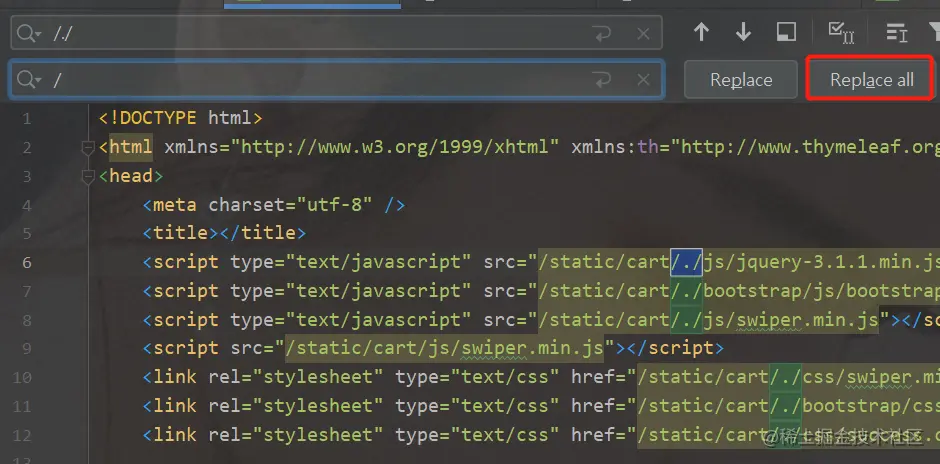Viewport: 940px width, 464px height.
Task: Jump to the next occurrence with down arrow
Action: point(743,32)
